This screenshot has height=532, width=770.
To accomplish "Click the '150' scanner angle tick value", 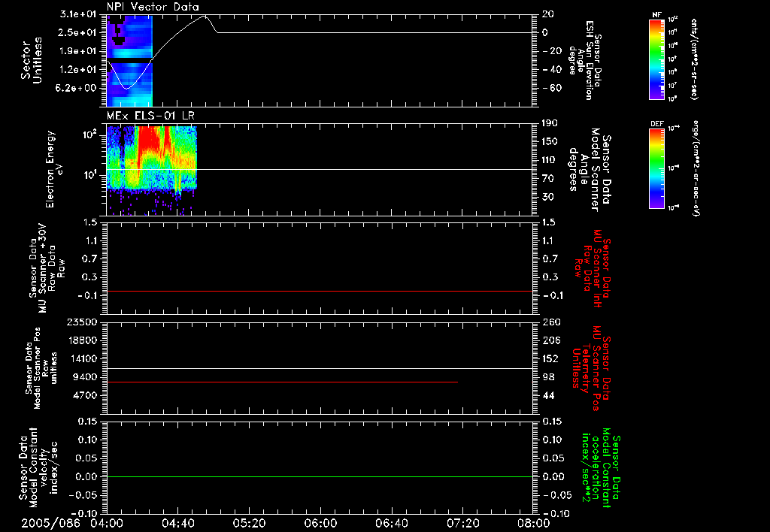I will (x=550, y=141).
